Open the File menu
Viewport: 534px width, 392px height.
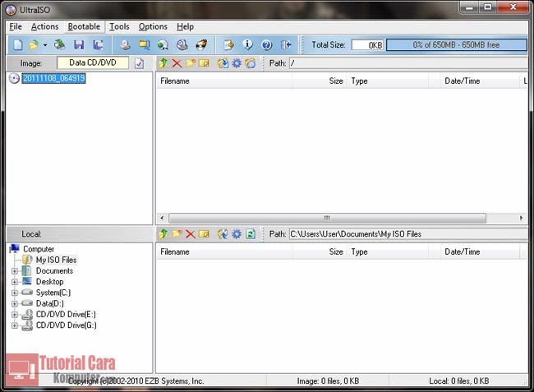click(16, 26)
